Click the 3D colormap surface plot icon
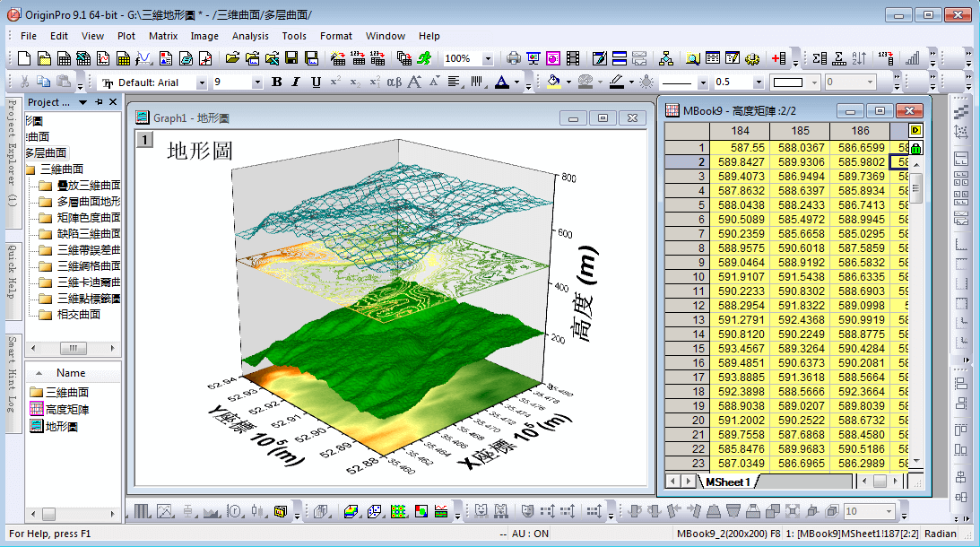The width and height of the screenshot is (980, 547). pyautogui.click(x=351, y=511)
